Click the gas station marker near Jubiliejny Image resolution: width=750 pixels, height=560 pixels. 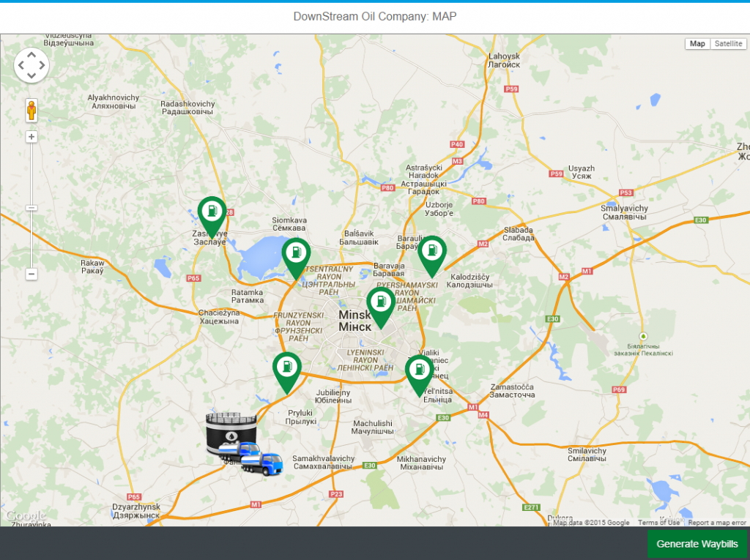pos(287,372)
